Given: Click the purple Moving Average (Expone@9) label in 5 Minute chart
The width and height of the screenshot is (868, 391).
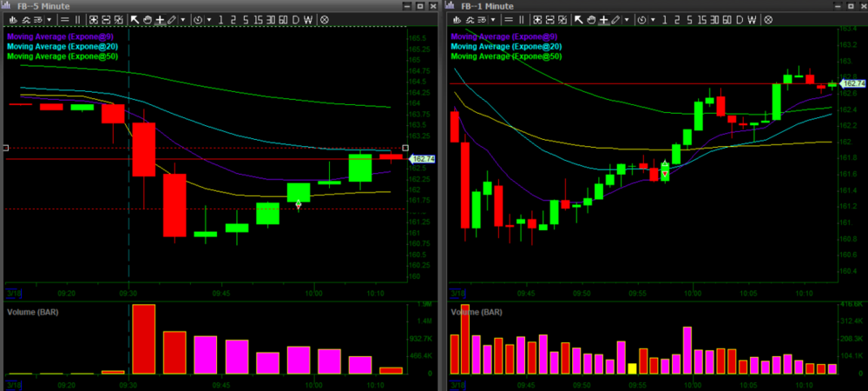Looking at the screenshot, I should [61, 36].
